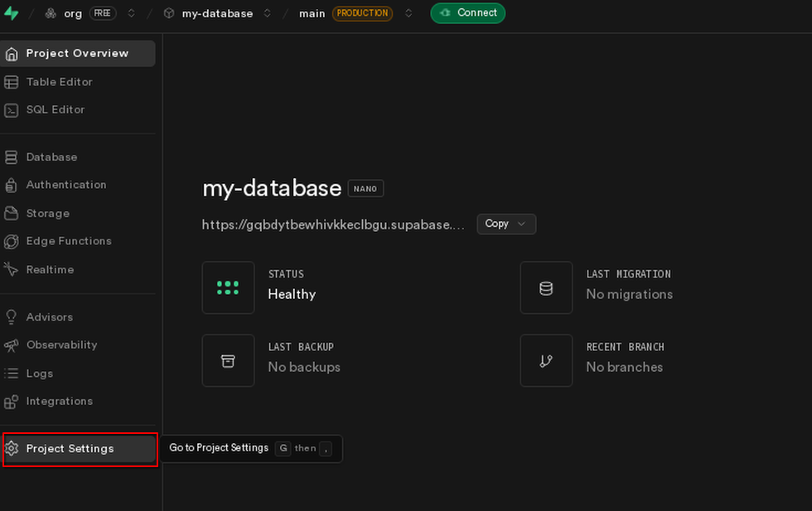This screenshot has height=511, width=812.
Task: Click the SQL Editor terminal icon
Action: 12,110
